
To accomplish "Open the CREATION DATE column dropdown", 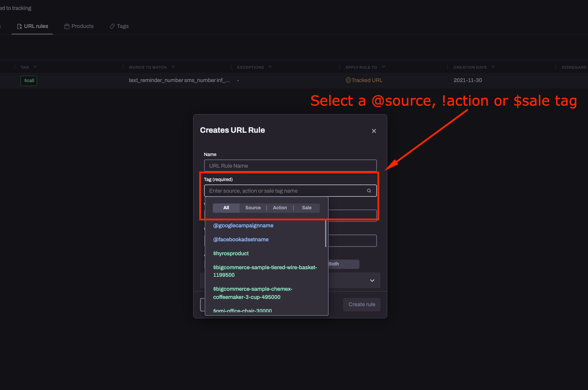I will [493, 67].
